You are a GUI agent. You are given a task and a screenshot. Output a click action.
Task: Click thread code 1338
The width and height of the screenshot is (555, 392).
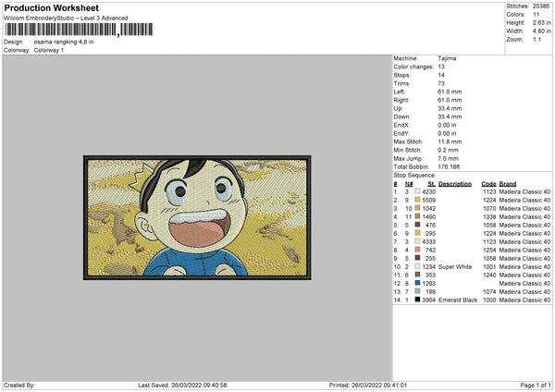[489, 216]
